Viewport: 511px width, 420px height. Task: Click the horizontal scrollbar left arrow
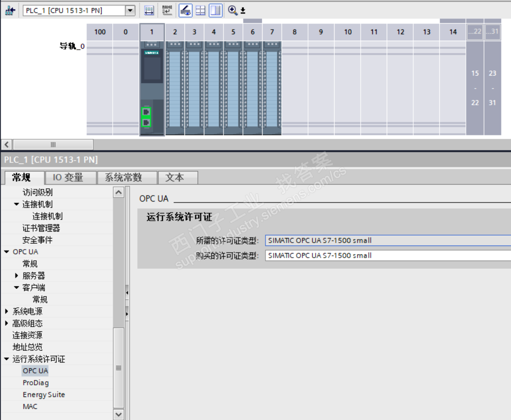click(7, 144)
